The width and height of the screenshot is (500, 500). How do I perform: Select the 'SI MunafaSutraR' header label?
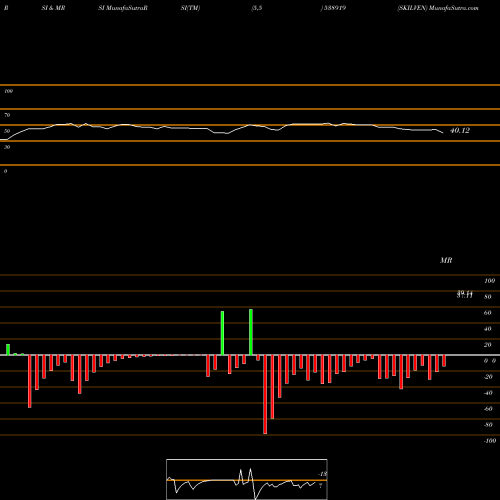(x=123, y=8)
